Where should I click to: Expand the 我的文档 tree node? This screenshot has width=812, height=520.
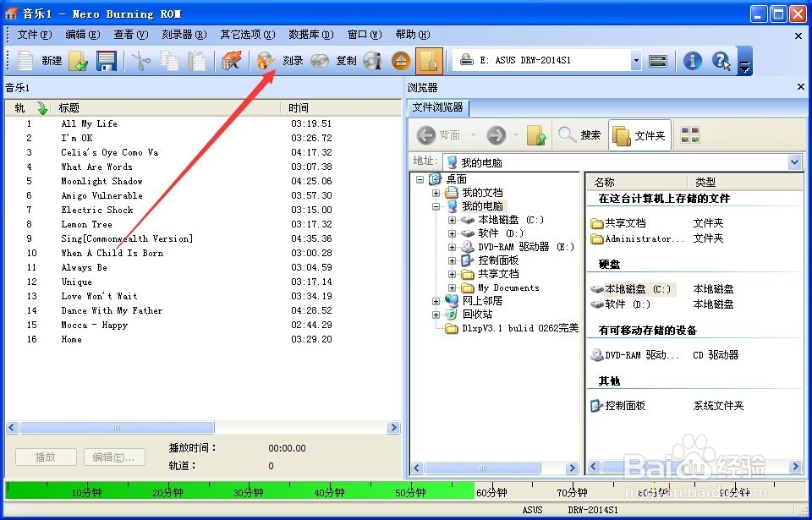pos(436,193)
